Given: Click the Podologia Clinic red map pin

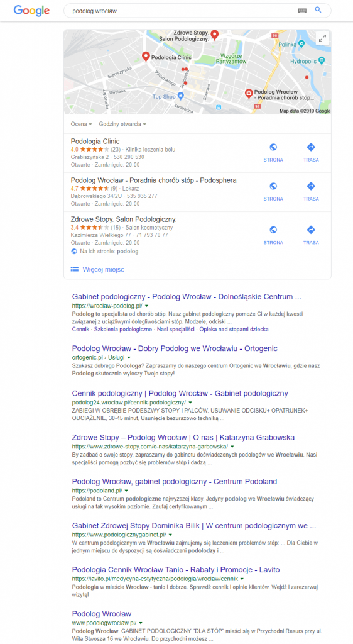Looking at the screenshot, I should (x=146, y=57).
